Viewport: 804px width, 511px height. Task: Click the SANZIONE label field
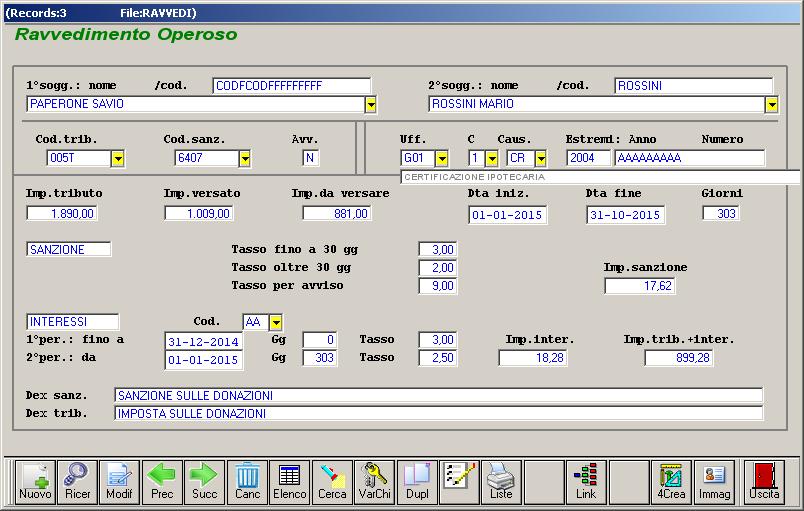69,249
